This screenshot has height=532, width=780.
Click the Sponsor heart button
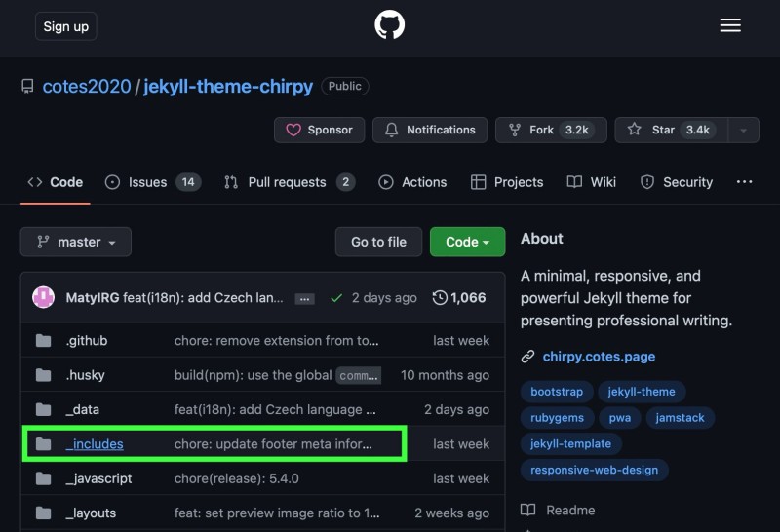click(x=320, y=130)
